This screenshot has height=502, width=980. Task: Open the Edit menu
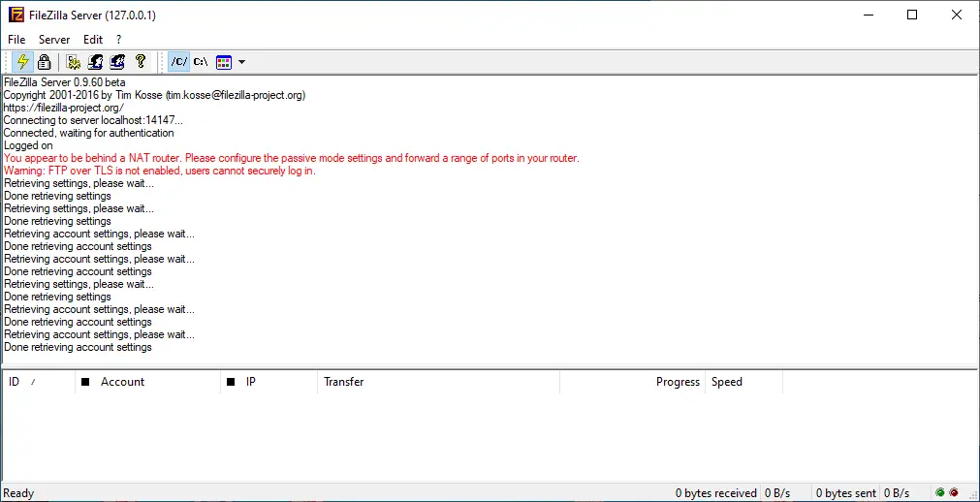click(93, 40)
